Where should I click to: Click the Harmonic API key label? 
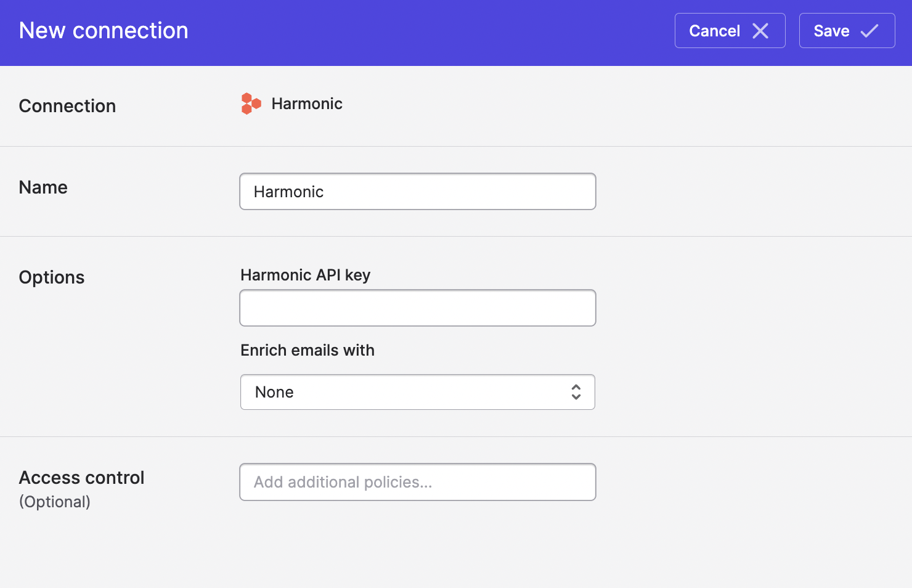[306, 275]
